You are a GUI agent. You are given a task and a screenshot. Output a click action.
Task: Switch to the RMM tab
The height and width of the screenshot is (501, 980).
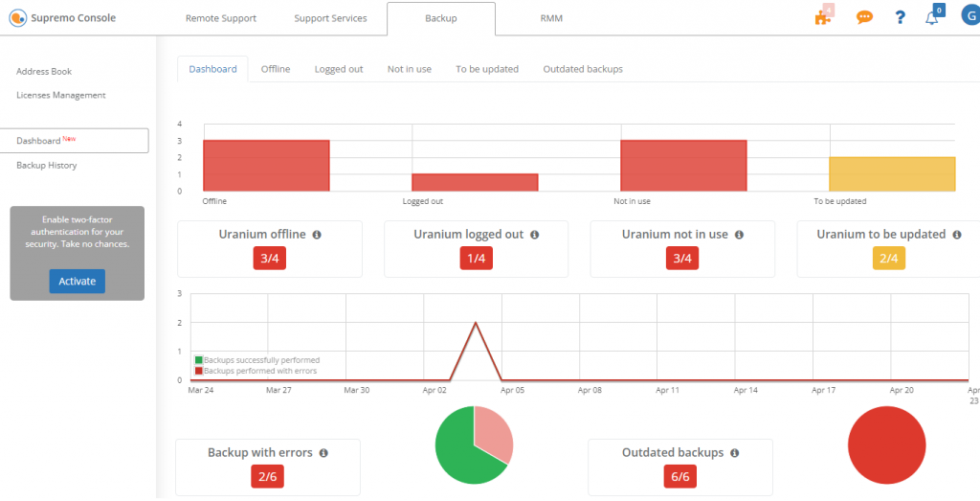(551, 18)
